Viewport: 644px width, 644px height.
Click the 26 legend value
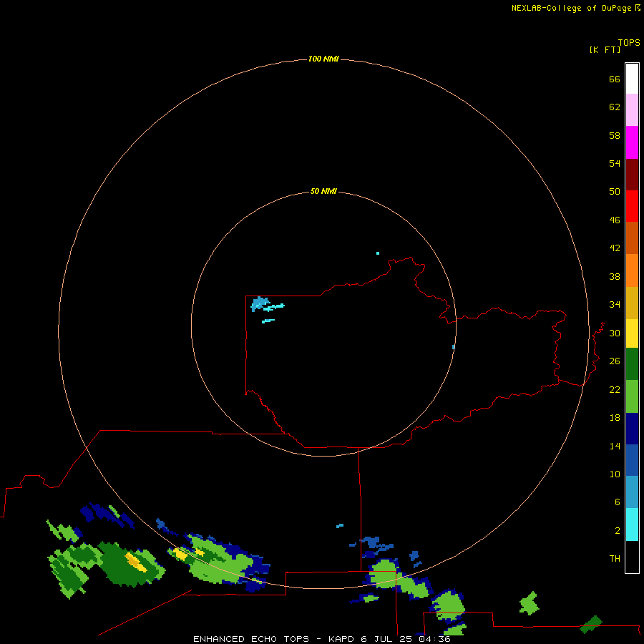(x=615, y=361)
